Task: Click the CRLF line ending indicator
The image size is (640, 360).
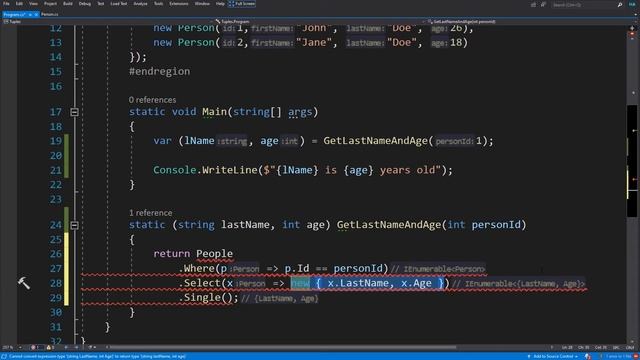Action: (630, 347)
